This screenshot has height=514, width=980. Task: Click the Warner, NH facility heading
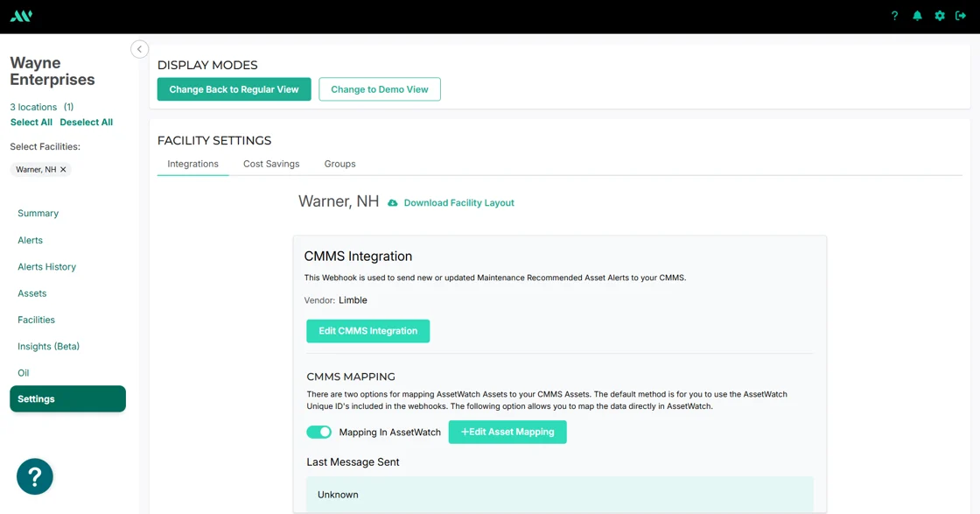tap(338, 201)
